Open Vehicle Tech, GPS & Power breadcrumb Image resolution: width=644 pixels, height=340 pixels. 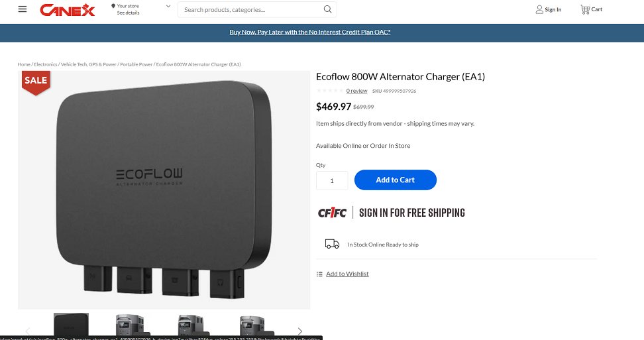tap(89, 64)
